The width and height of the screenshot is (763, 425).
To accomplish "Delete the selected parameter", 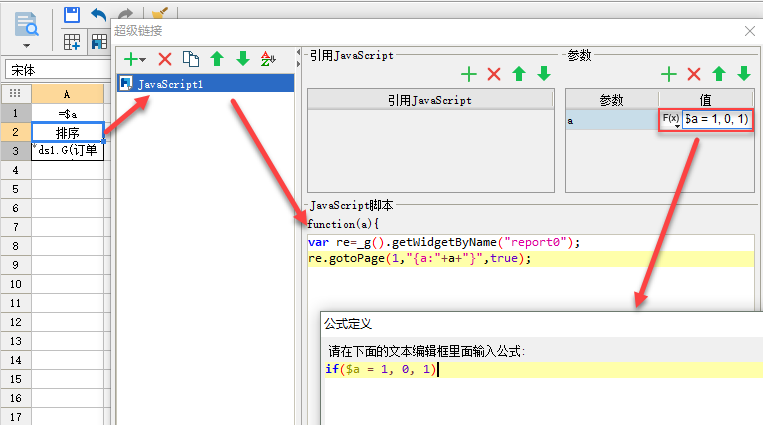I will pyautogui.click(x=694, y=74).
